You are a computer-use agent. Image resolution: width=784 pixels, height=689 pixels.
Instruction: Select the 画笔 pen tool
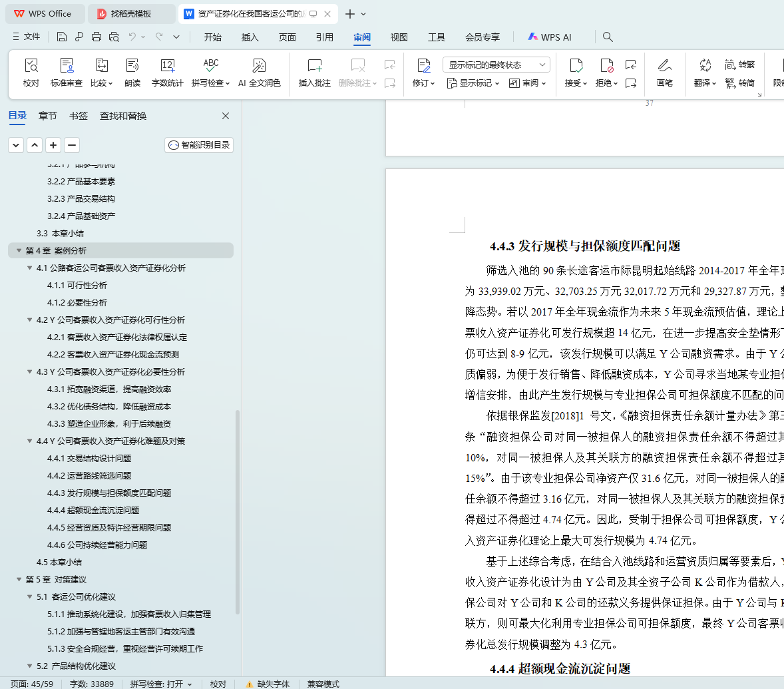coord(664,72)
